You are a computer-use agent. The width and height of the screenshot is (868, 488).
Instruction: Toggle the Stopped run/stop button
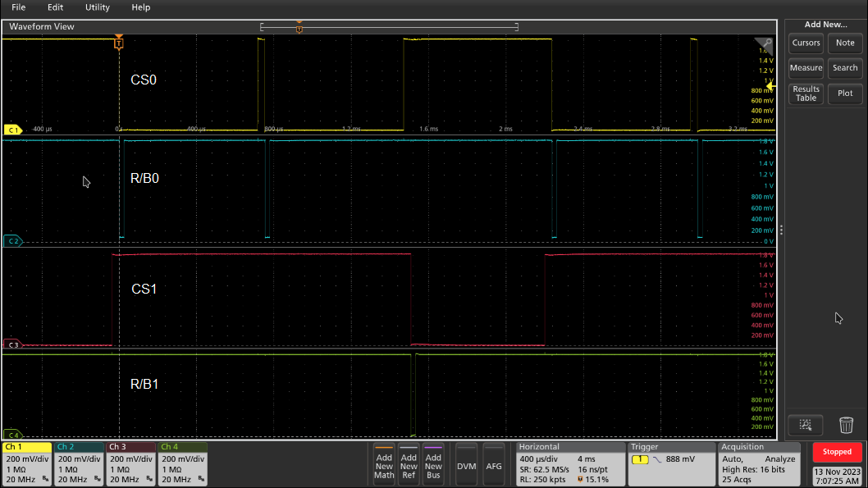tap(837, 452)
